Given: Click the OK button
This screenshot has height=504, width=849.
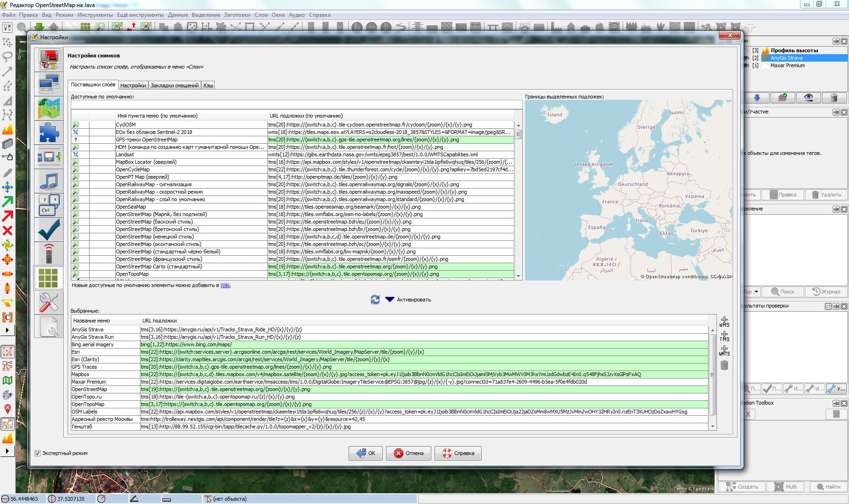Looking at the screenshot, I should click(x=365, y=453).
